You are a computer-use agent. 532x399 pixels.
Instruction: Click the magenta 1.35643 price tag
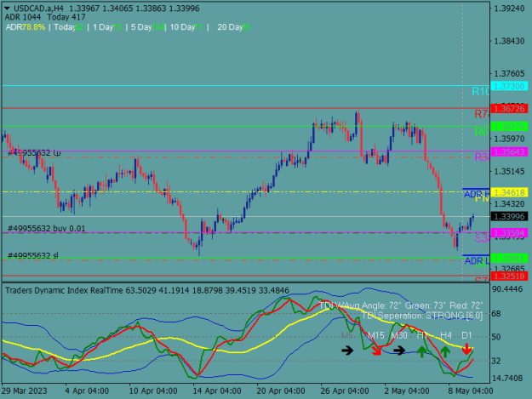point(509,151)
